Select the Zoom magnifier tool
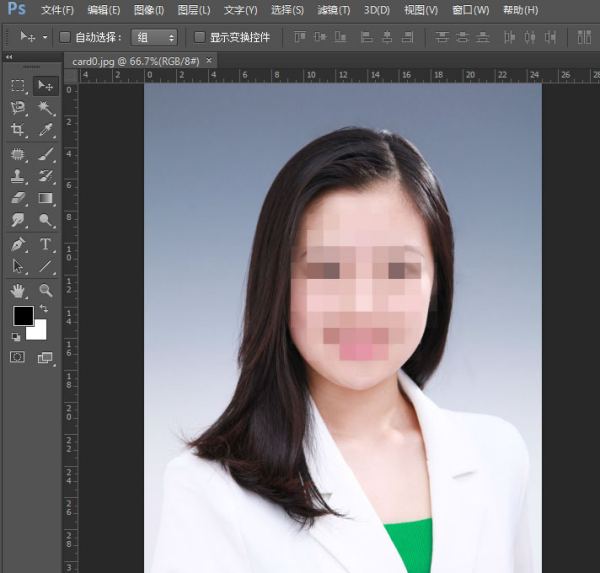 click(46, 290)
